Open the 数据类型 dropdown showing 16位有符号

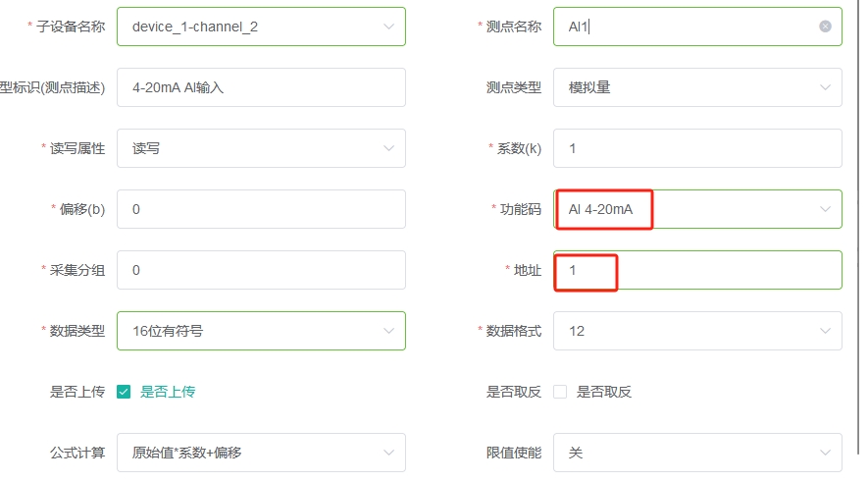click(x=261, y=331)
